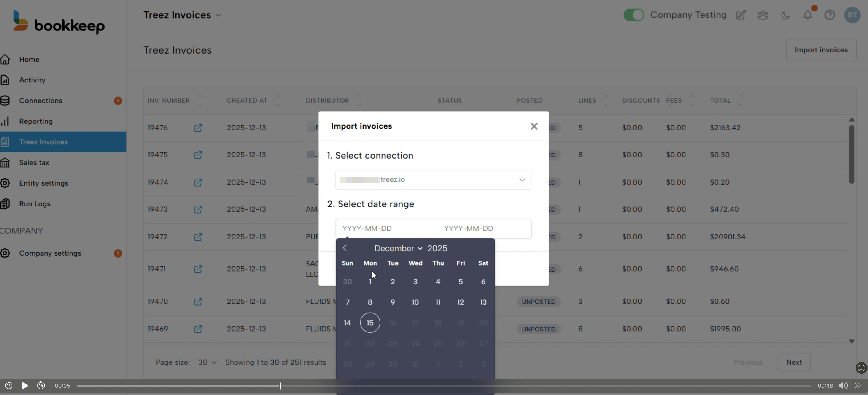Open invoice 19476 via its external link icon
The width and height of the screenshot is (868, 395).
click(x=198, y=128)
